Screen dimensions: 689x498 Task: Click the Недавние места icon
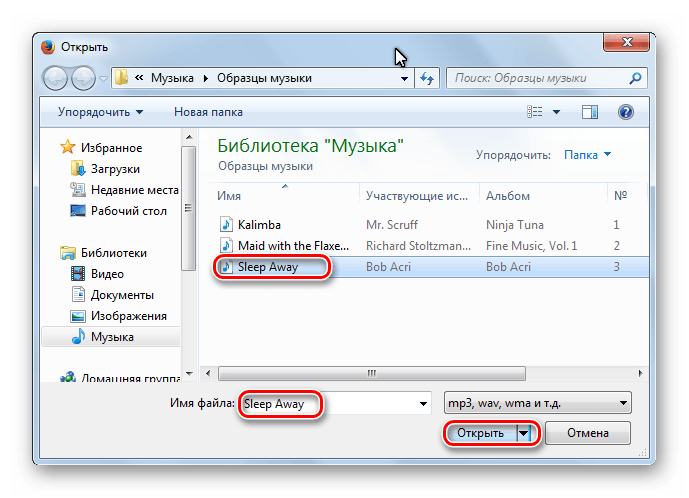point(78,189)
